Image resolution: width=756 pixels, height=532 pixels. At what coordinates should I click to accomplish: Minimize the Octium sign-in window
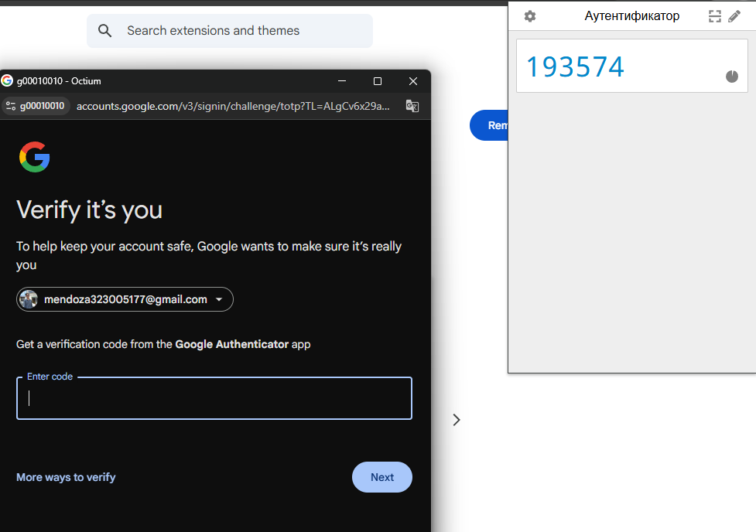click(342, 81)
